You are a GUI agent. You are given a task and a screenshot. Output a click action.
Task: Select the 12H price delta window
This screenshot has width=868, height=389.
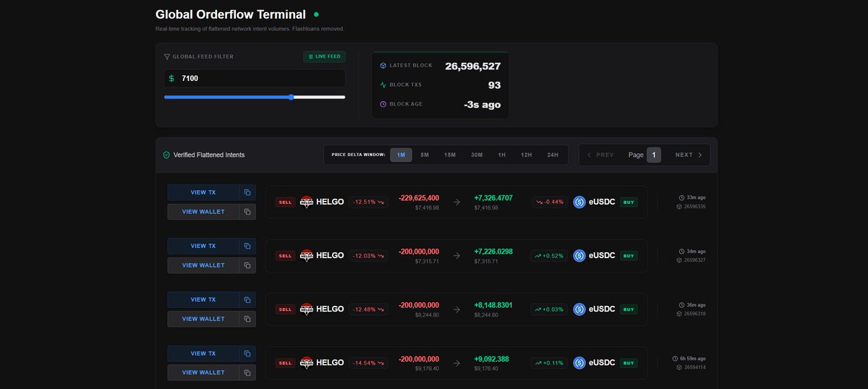527,155
